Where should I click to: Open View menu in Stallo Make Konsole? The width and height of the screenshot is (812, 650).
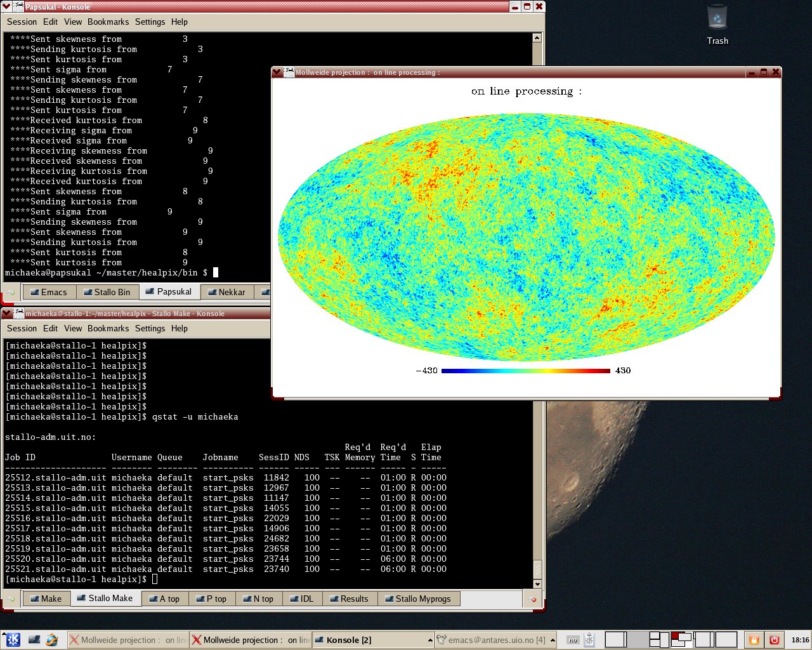coord(73,328)
